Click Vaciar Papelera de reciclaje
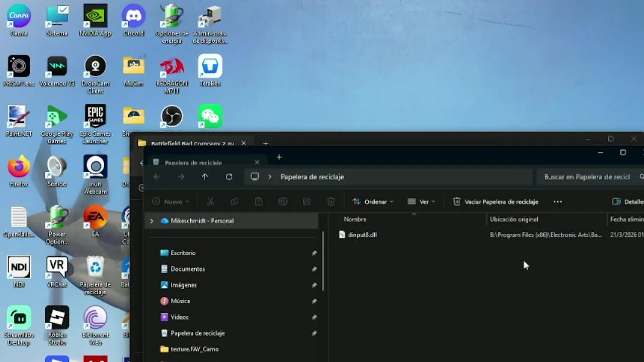Screen dimensions: 644x362 click(496, 202)
